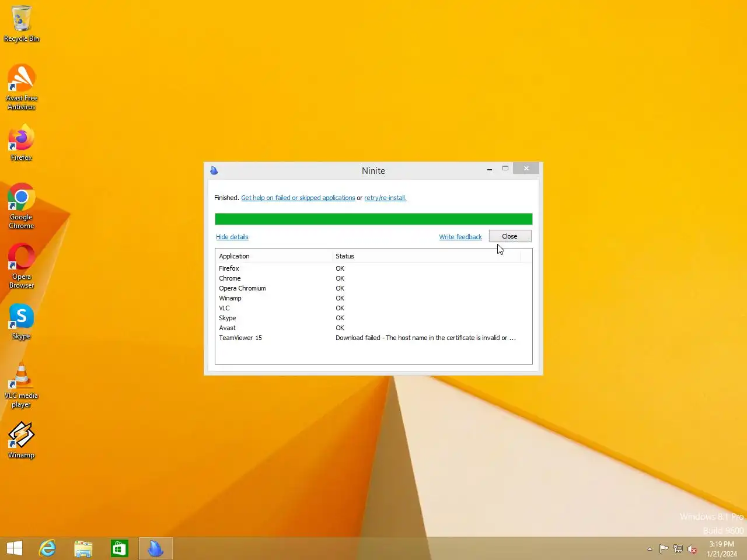Image resolution: width=747 pixels, height=560 pixels.
Task: Select the Avast Free Antivirus desktop shortcut
Action: pos(22,87)
